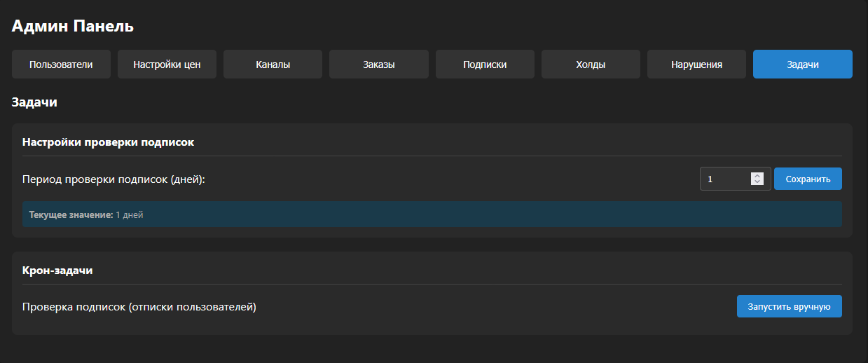The width and height of the screenshot is (868, 363).
Task: Run subscription check via Запустить вручную
Action: click(x=789, y=306)
